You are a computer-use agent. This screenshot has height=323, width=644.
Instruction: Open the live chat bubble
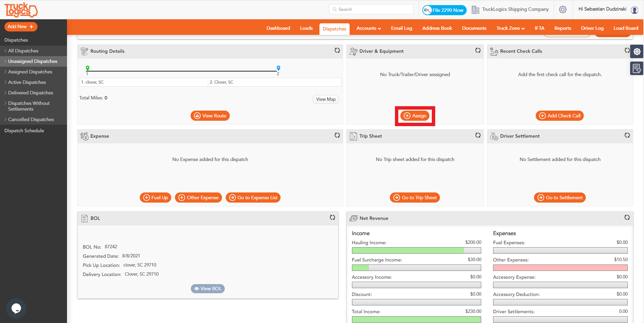pos(16,308)
